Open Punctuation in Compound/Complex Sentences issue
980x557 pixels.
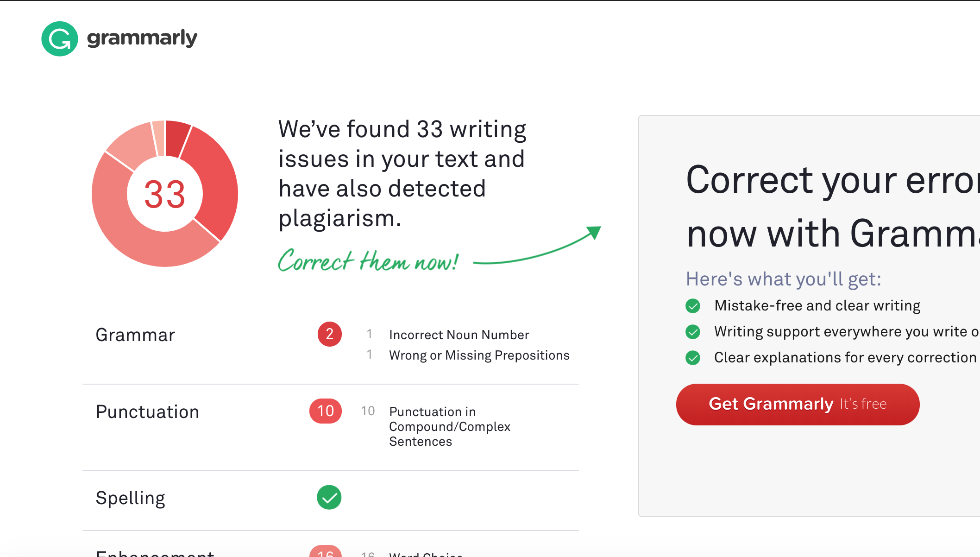(450, 426)
